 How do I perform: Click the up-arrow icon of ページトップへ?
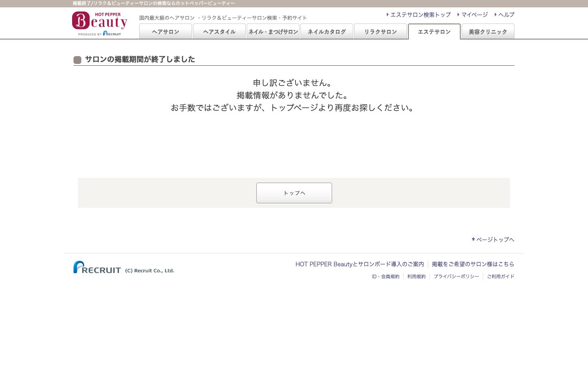point(473,239)
